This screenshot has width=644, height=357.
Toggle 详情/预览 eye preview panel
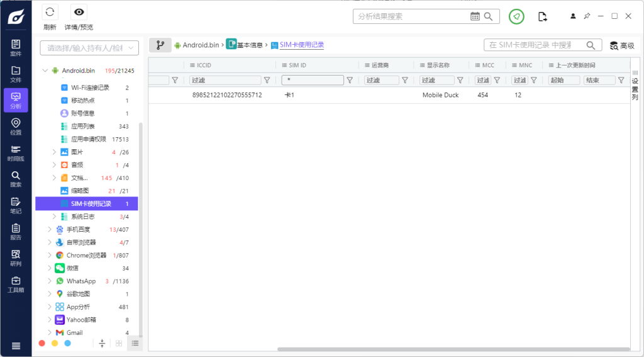click(x=79, y=13)
